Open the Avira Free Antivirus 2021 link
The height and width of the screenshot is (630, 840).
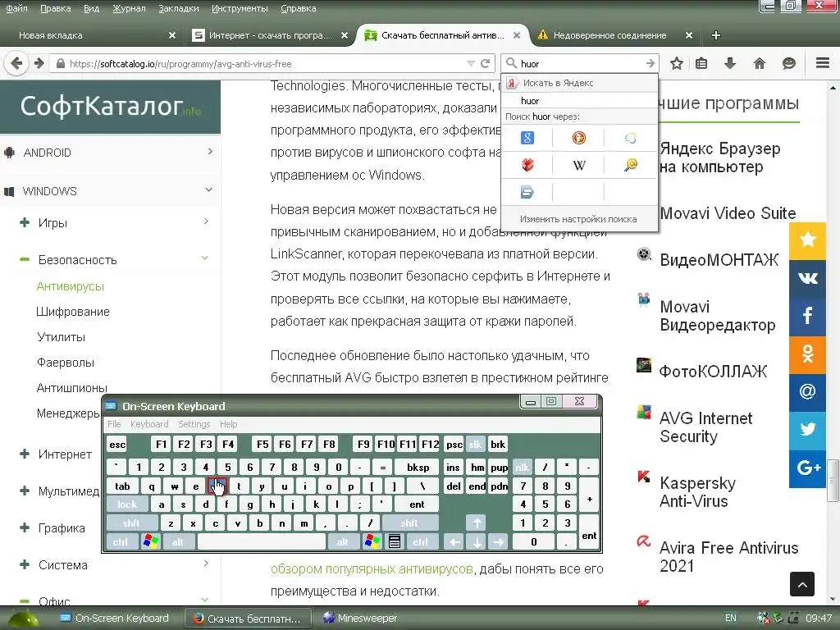tap(728, 557)
